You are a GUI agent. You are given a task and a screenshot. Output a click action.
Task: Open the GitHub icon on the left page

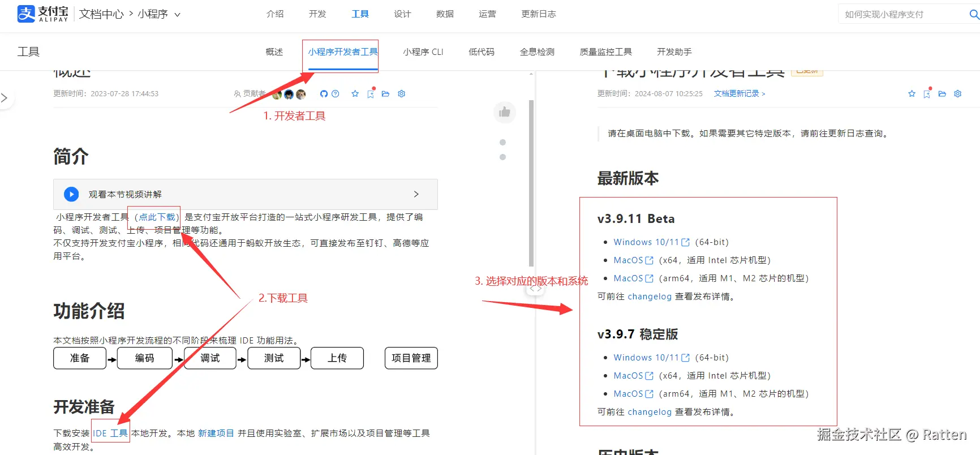(x=324, y=94)
